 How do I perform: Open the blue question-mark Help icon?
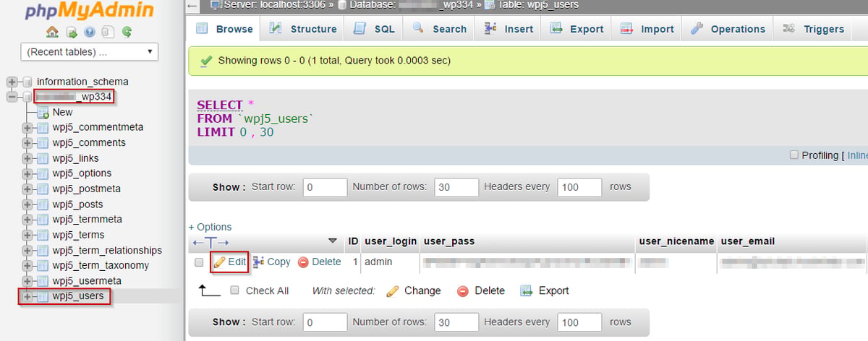tap(90, 32)
